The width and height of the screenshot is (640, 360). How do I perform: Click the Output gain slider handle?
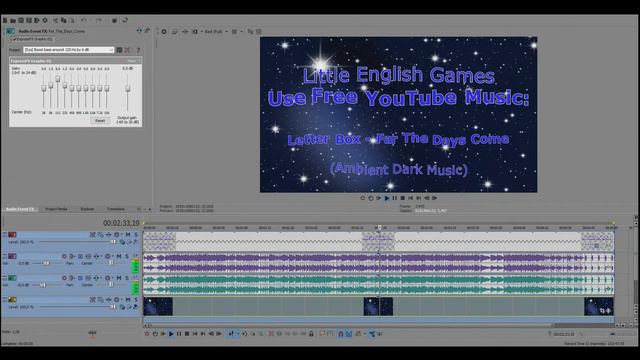pos(128,89)
